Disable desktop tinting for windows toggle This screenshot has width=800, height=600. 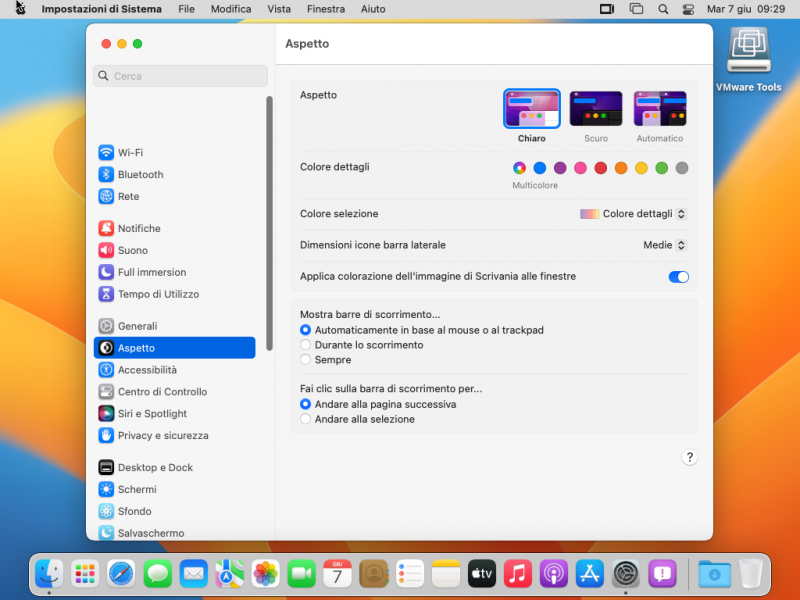678,277
